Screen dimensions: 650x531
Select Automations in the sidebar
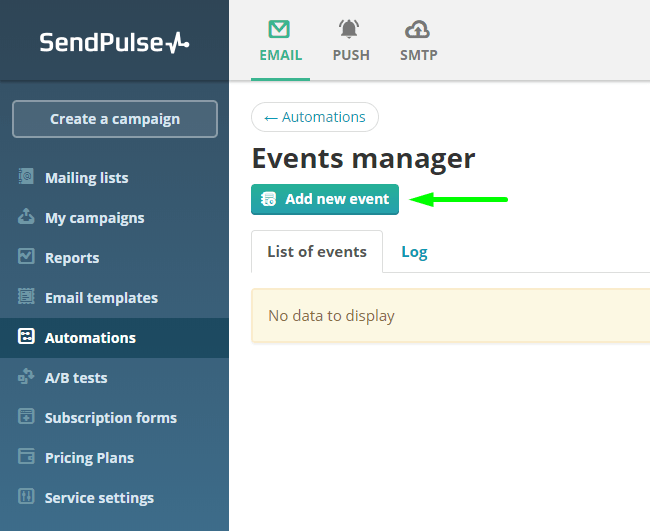pos(114,338)
